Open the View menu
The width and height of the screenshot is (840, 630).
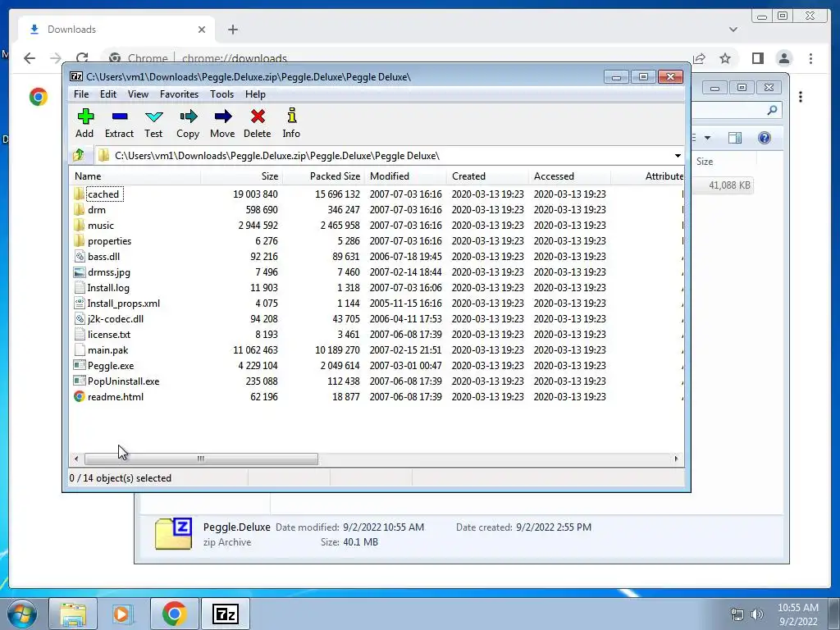tap(138, 94)
